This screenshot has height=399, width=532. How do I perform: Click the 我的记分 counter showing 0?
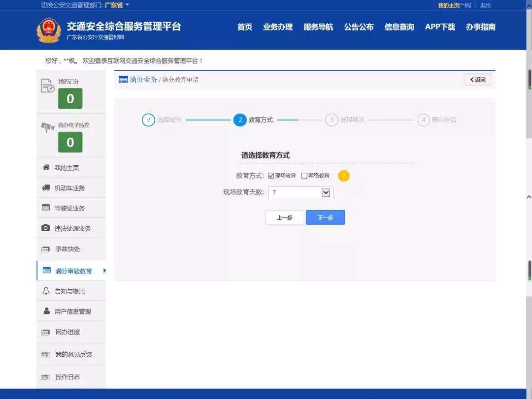[70, 98]
